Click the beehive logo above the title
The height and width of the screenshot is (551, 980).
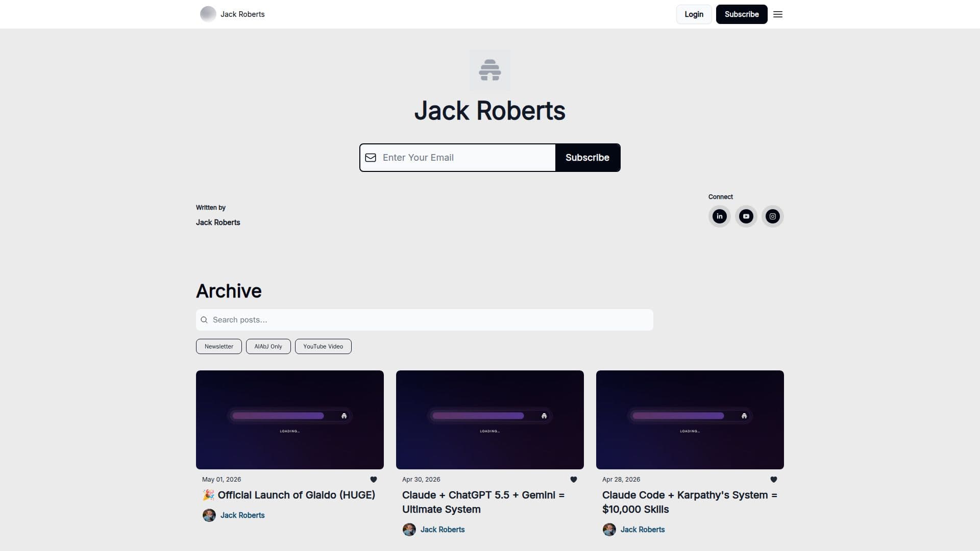pos(490,70)
